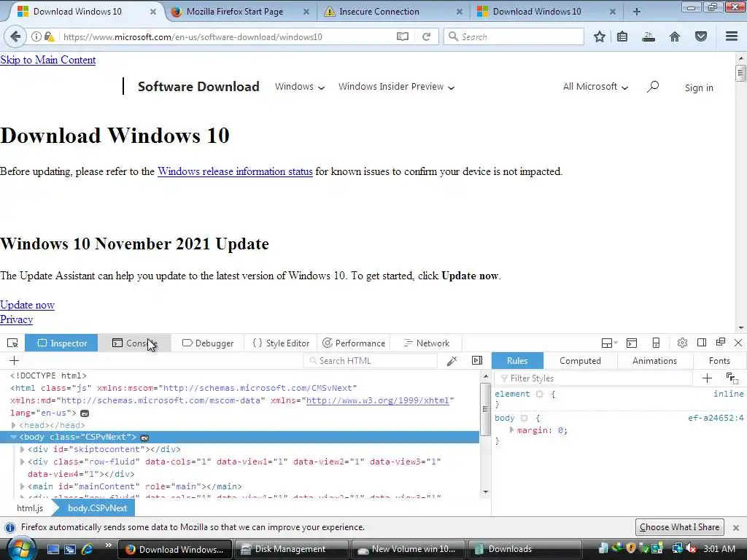Open the All Microsoft dropdown
The image size is (747, 560).
[595, 87]
